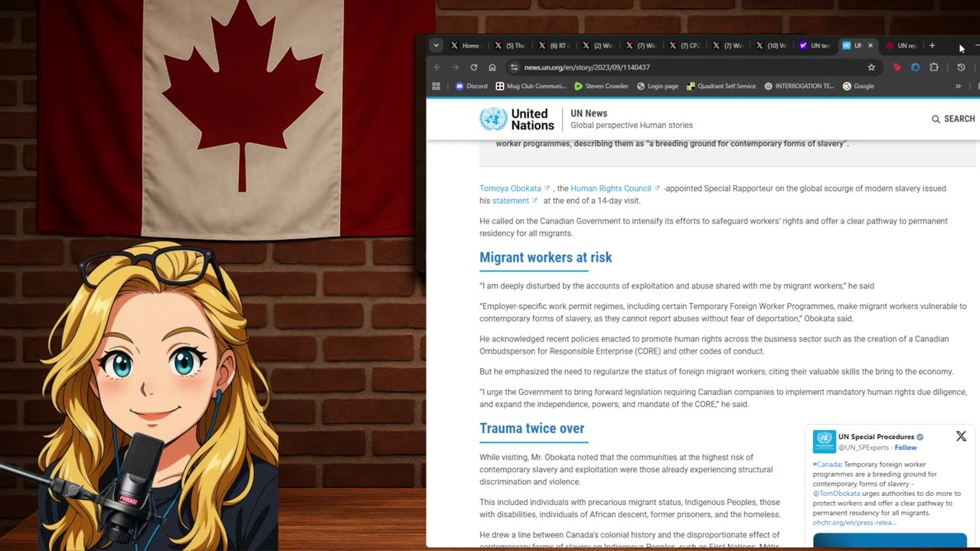
Task: Close the active UN News tab
Action: [871, 45]
